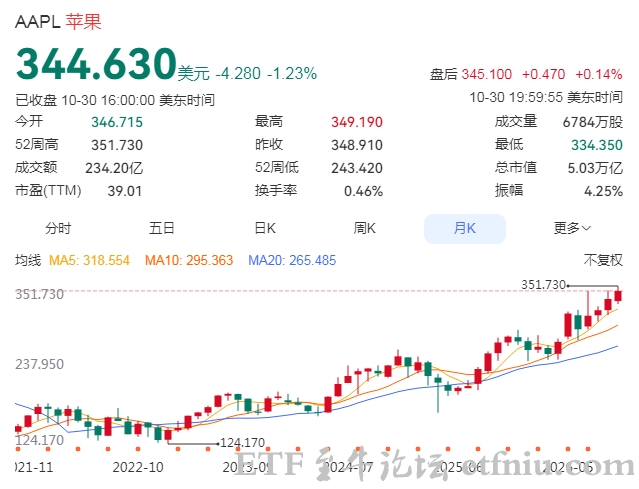
Task: Click the after-hours +0.14% percentage
Action: coord(599,75)
